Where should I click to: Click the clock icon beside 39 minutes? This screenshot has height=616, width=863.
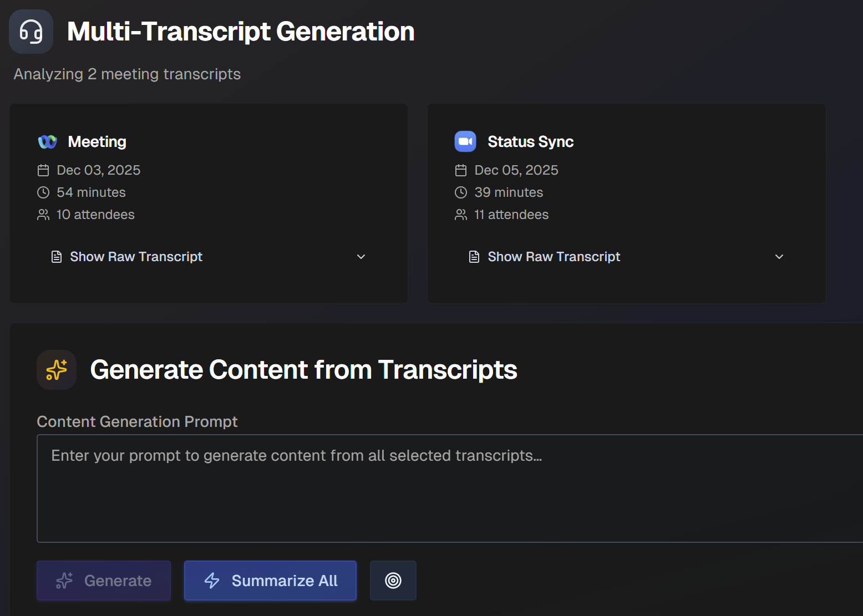tap(461, 192)
